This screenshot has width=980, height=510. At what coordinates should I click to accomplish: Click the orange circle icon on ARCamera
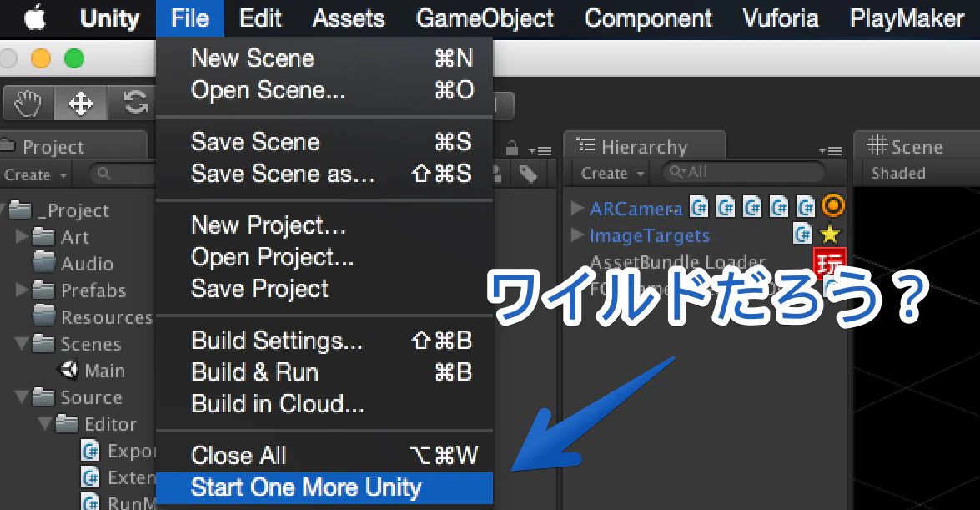point(832,205)
